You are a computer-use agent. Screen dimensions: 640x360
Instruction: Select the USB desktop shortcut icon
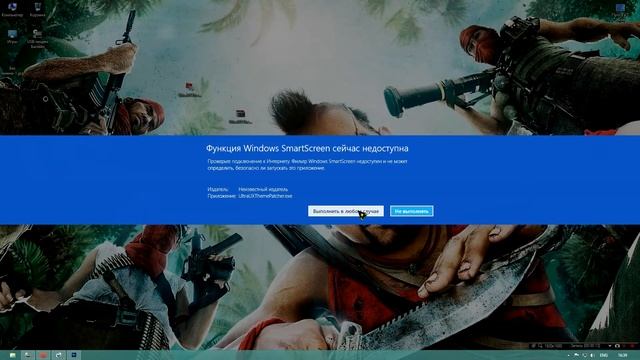[x=38, y=39]
